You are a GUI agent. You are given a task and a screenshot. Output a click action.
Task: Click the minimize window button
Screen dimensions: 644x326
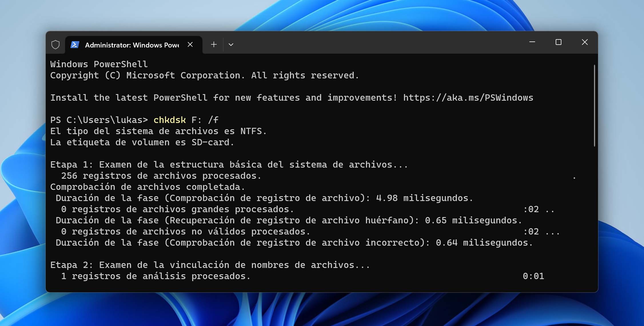click(x=532, y=41)
